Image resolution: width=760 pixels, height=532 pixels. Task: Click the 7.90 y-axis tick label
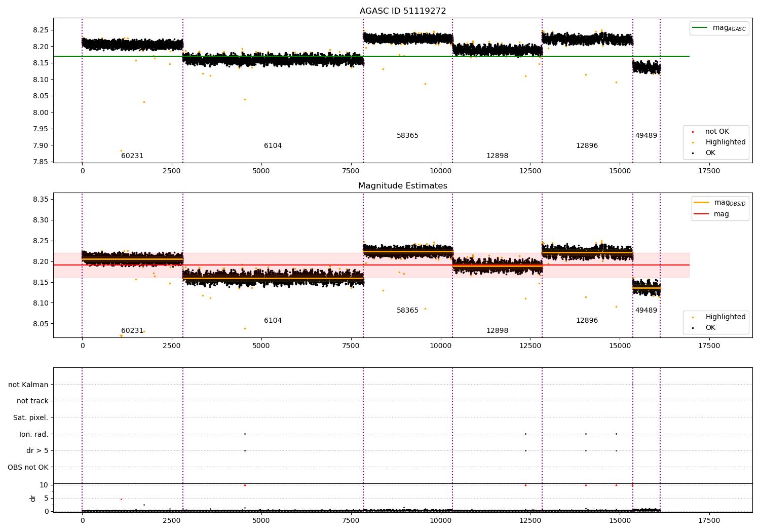point(41,145)
